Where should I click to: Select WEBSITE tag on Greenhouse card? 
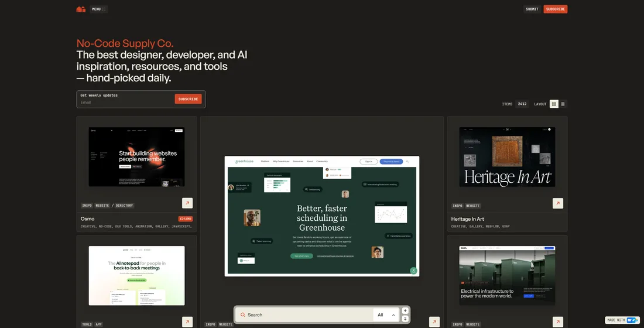point(226,324)
